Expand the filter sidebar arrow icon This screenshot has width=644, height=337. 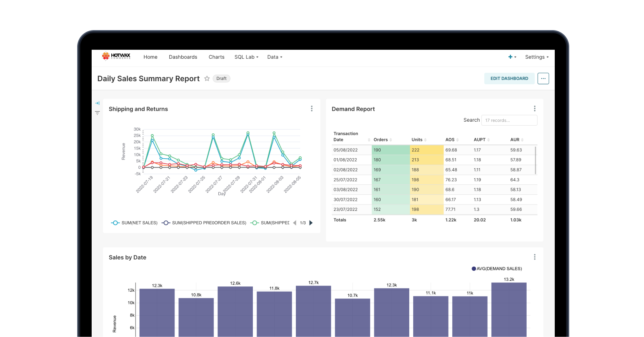[97, 103]
